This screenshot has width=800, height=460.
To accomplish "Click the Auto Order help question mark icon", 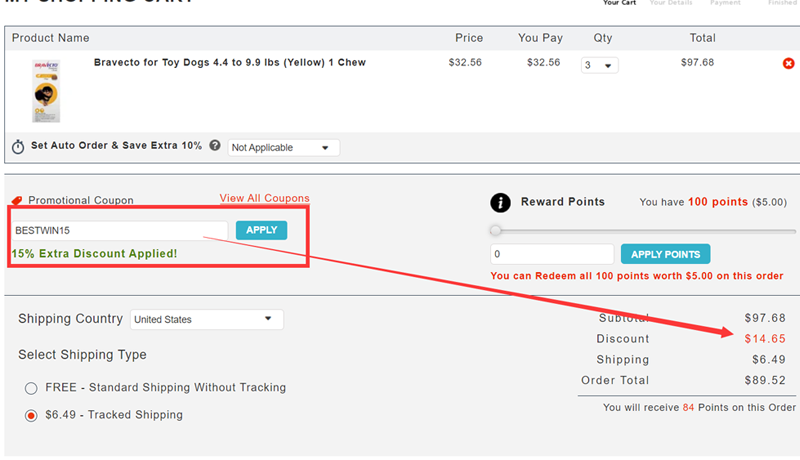I will pos(215,145).
